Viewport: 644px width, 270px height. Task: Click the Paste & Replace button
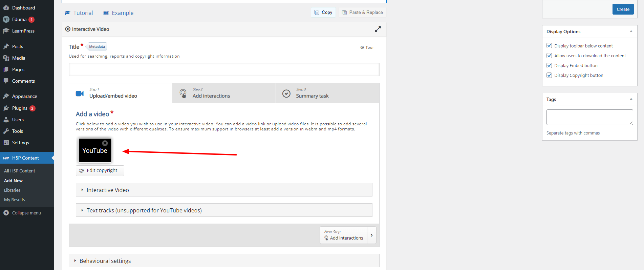coord(362,13)
